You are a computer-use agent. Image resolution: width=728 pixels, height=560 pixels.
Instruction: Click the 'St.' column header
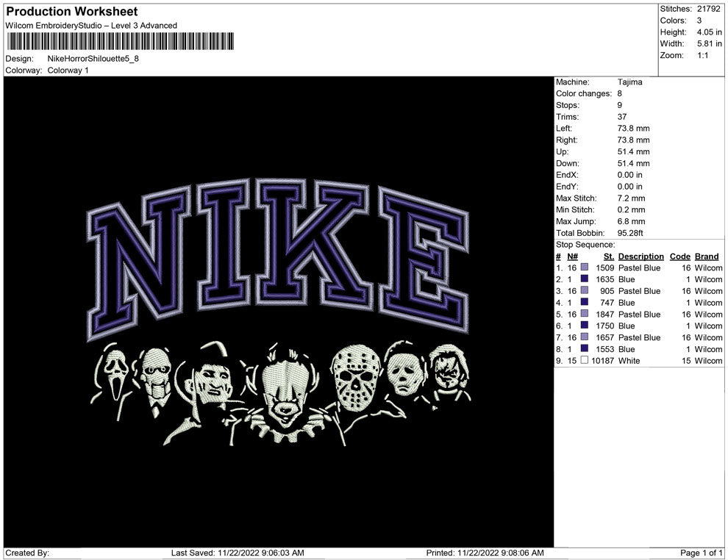tap(609, 256)
